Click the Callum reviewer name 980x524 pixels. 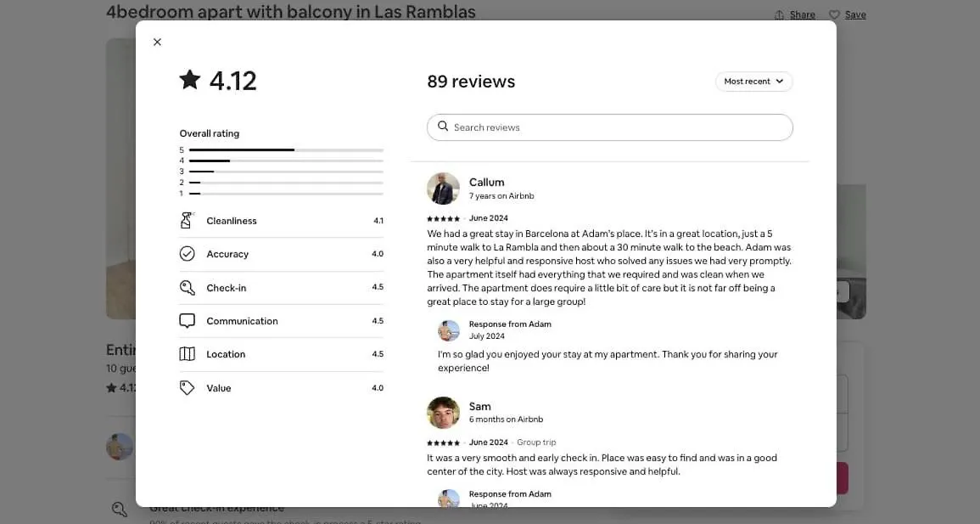coord(486,182)
